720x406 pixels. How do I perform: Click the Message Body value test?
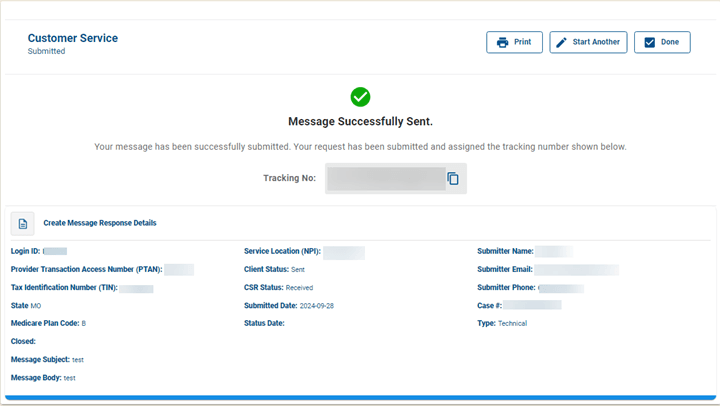pyautogui.click(x=69, y=378)
